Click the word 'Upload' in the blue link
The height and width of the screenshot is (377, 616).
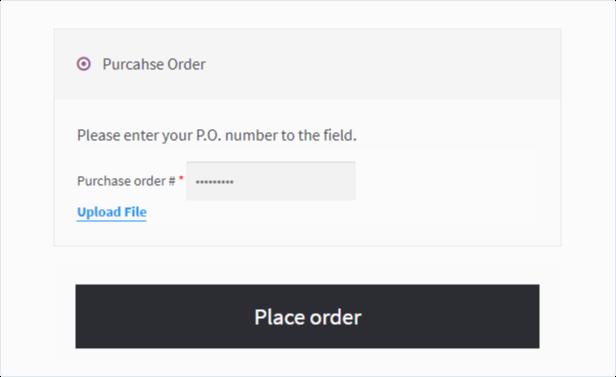(x=99, y=212)
